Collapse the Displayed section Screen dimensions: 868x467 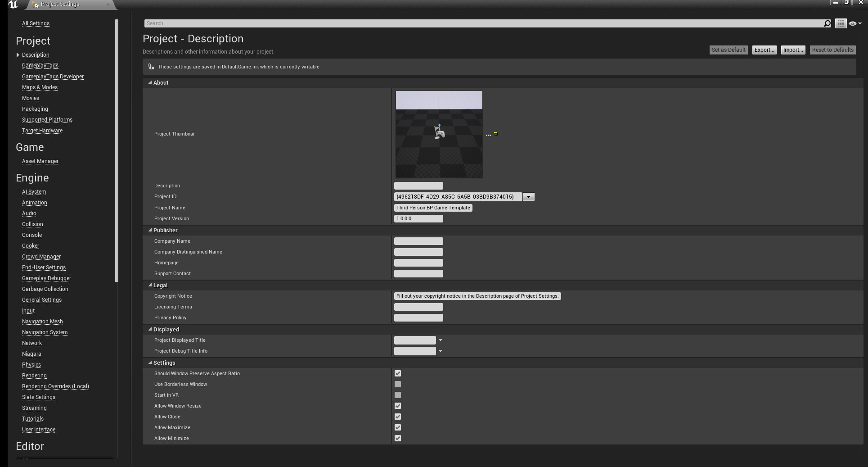150,329
